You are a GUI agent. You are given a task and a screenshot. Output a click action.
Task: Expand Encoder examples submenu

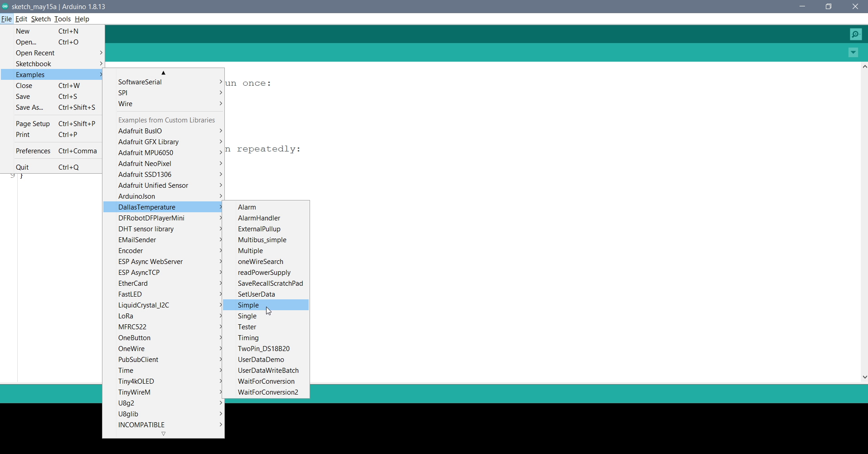tap(164, 251)
